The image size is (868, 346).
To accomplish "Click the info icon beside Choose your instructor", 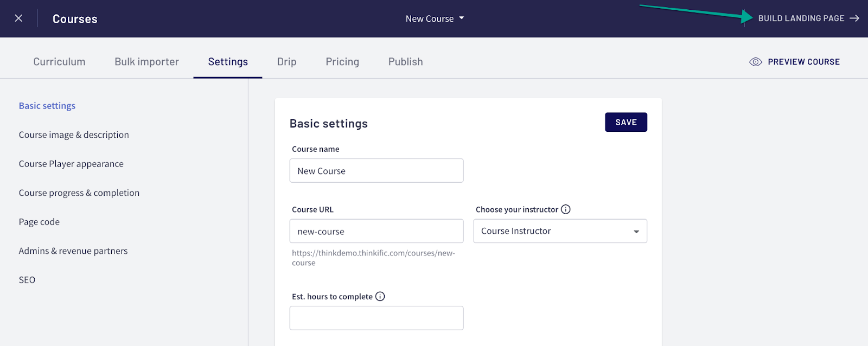I will coord(566,209).
